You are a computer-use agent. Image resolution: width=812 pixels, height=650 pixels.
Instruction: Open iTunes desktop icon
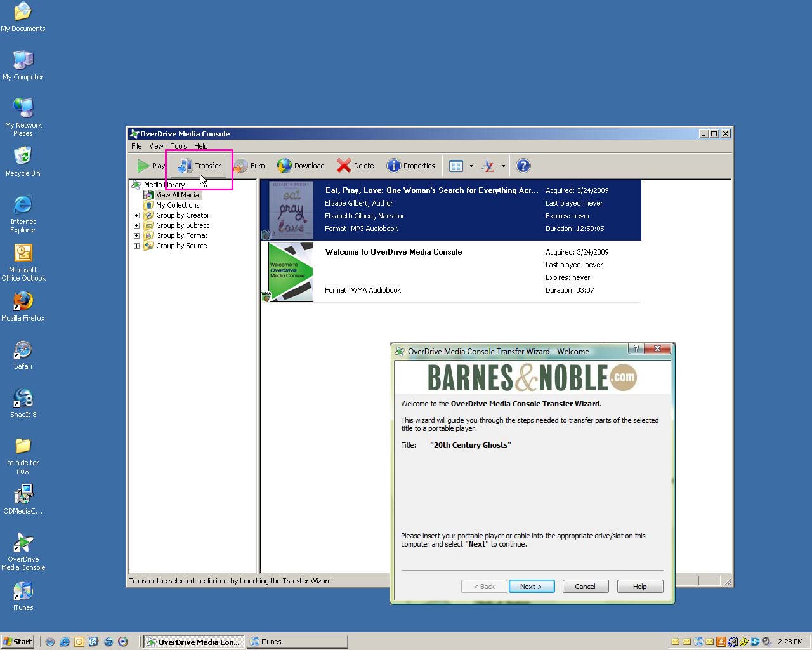click(x=23, y=596)
